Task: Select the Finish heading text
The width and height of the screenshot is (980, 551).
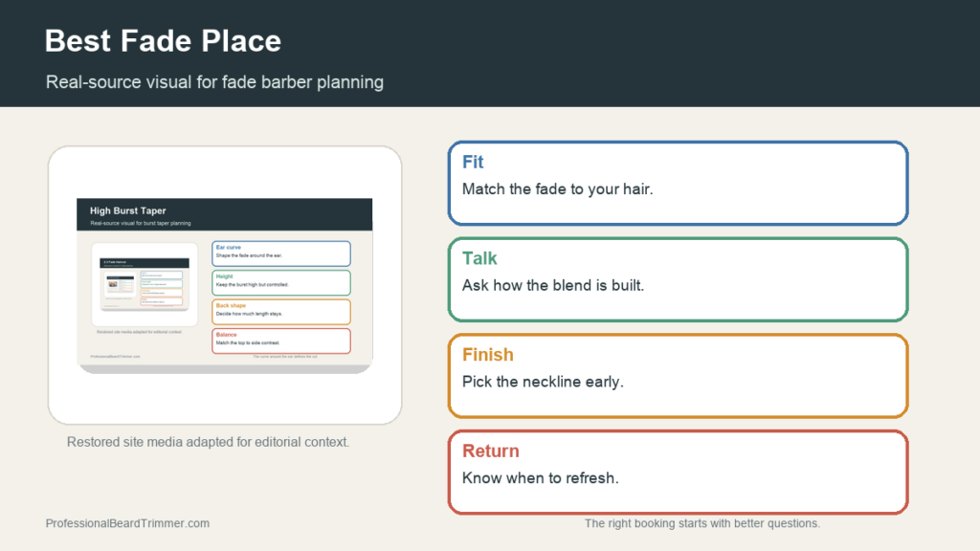Action: (487, 354)
